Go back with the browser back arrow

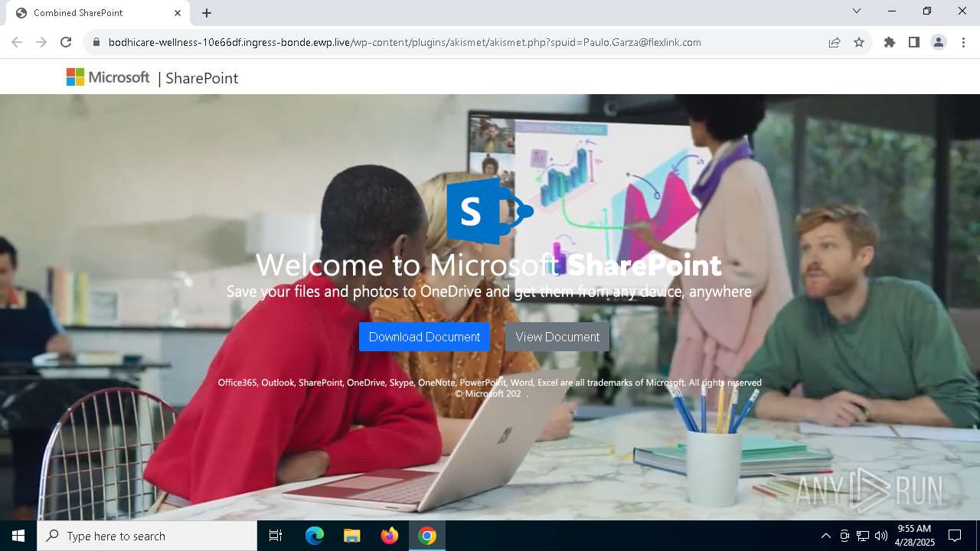pyautogui.click(x=17, y=42)
